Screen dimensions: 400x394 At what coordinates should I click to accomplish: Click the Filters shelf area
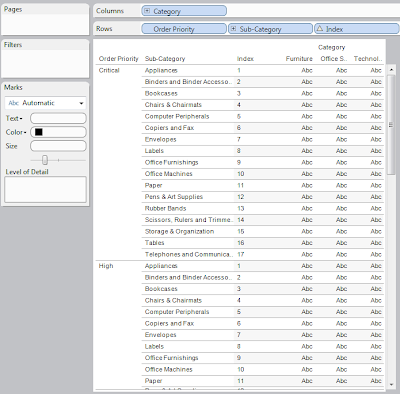(x=45, y=63)
